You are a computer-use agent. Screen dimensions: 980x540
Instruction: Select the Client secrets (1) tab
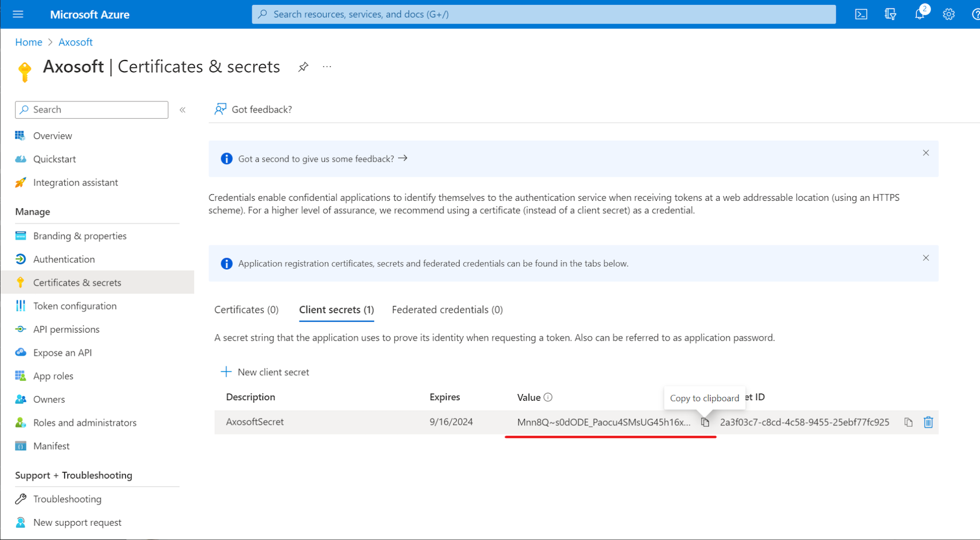336,310
